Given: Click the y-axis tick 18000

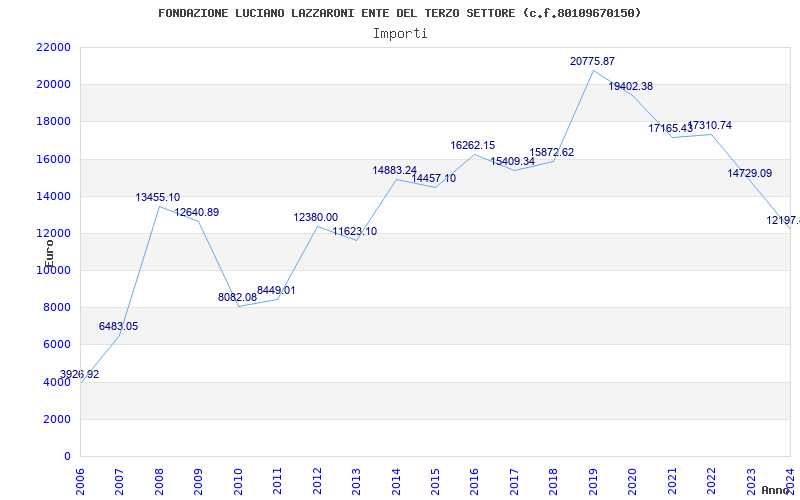Looking at the screenshot, I should coord(53,121).
